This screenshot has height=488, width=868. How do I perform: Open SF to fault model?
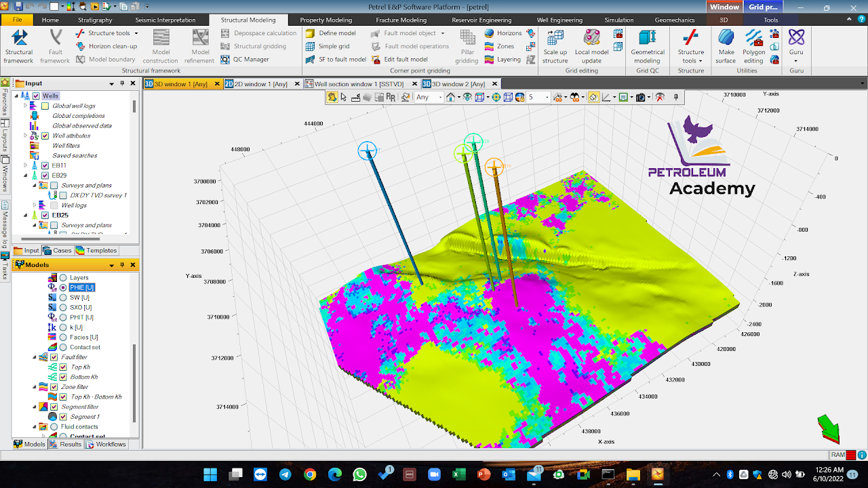(x=336, y=60)
